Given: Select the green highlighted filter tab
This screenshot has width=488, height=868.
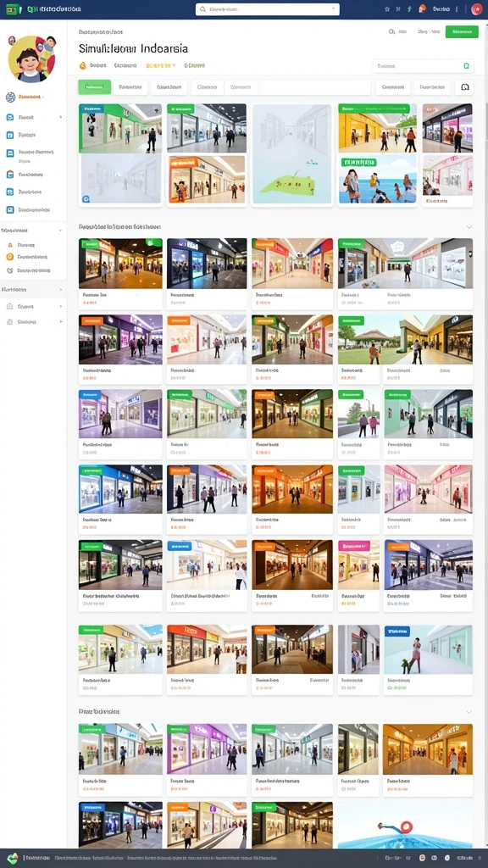Looking at the screenshot, I should coord(95,87).
